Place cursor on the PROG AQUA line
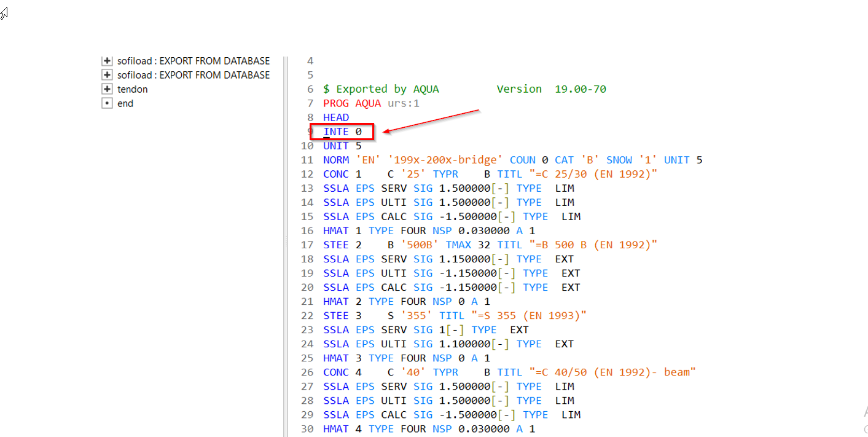Screen dimensions: 868x437 371,103
